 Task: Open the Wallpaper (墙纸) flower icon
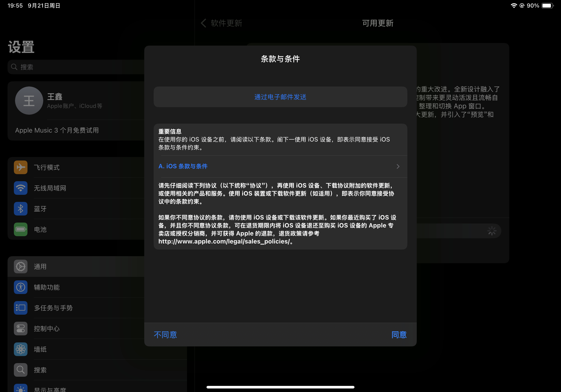point(20,349)
